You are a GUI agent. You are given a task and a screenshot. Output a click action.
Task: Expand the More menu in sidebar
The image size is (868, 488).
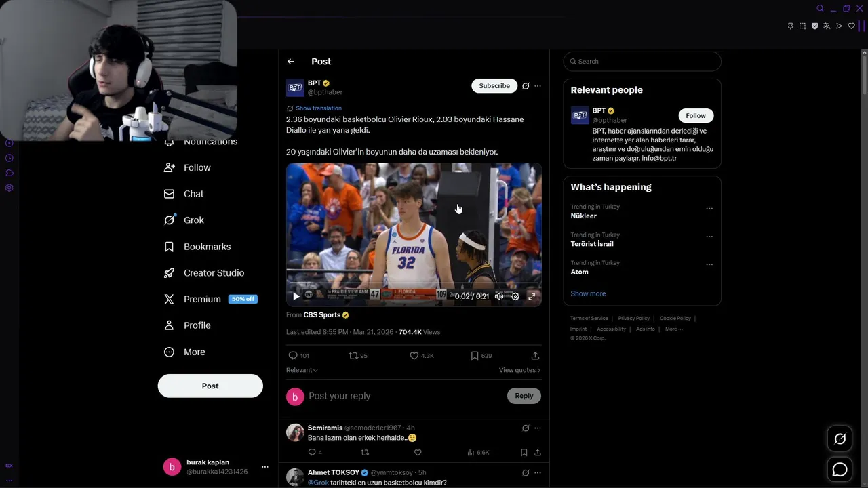click(184, 352)
